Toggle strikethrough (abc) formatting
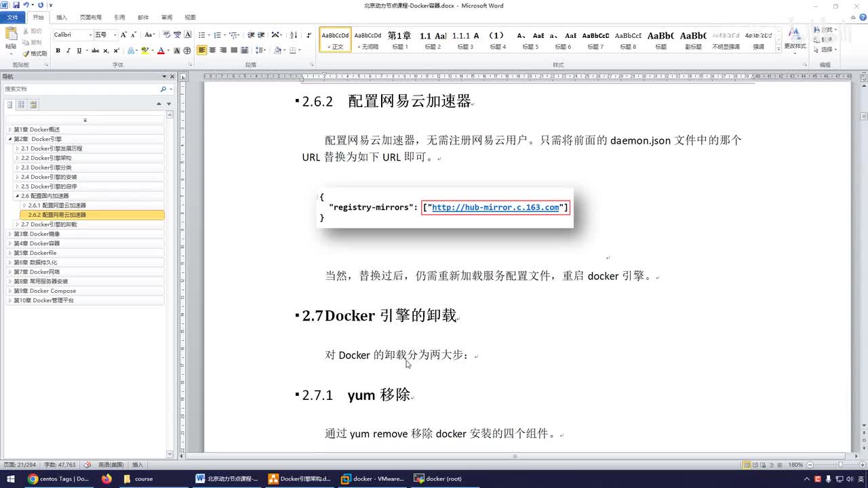The image size is (868, 488). tap(95, 50)
